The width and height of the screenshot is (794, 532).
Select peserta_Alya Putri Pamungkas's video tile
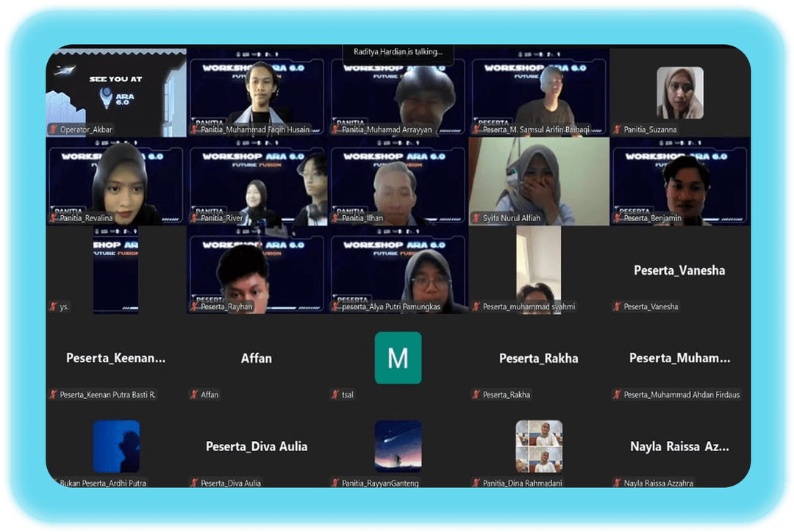398,270
